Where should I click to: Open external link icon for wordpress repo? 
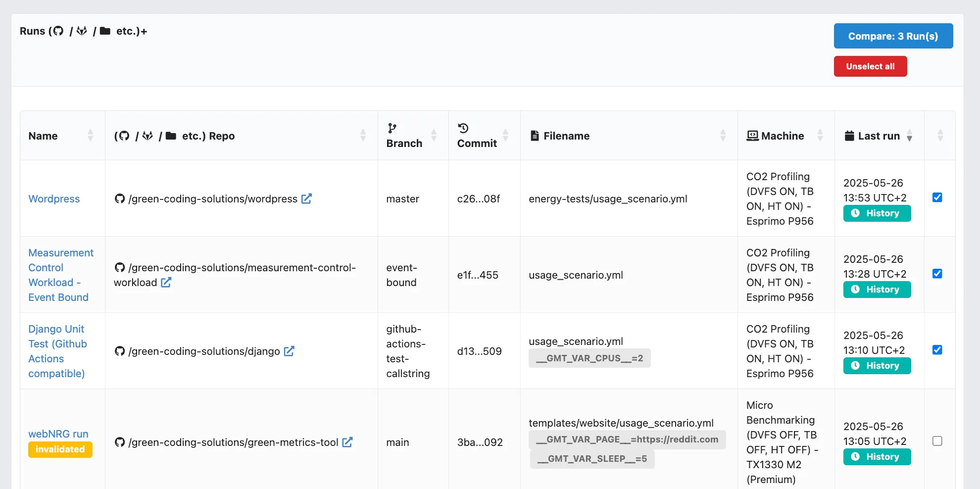pyautogui.click(x=306, y=198)
